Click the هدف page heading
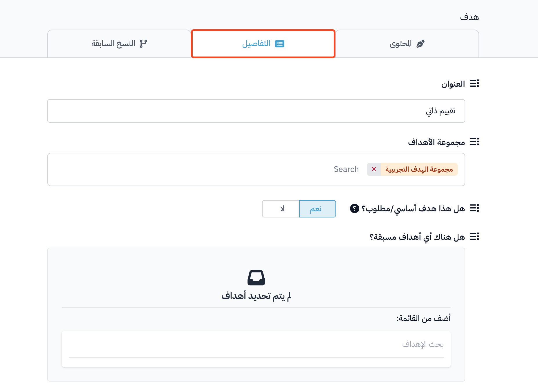Screen dimensions: 538x392 click(x=469, y=17)
